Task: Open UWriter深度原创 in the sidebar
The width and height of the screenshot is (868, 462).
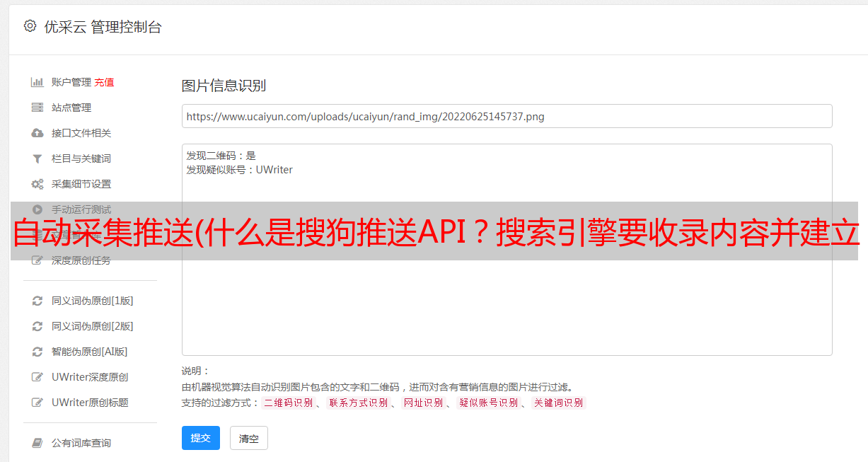Action: pos(90,377)
